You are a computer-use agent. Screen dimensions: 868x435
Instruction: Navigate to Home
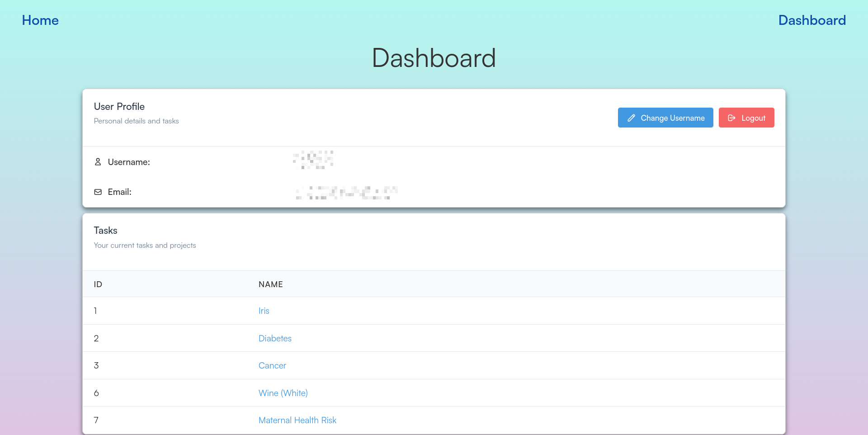[x=40, y=20]
